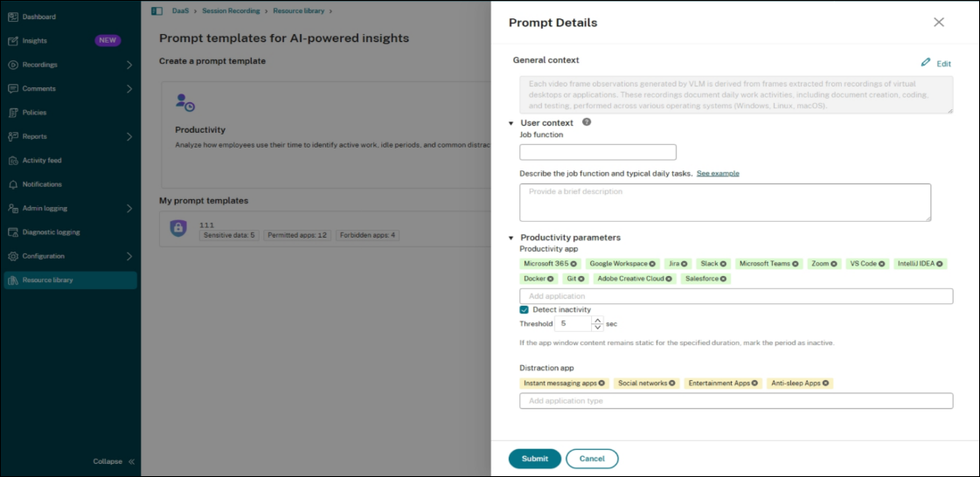Cancel the prompt details panel

592,459
